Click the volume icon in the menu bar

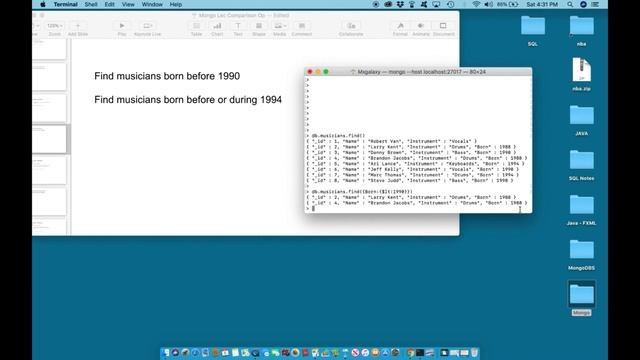click(488, 4)
